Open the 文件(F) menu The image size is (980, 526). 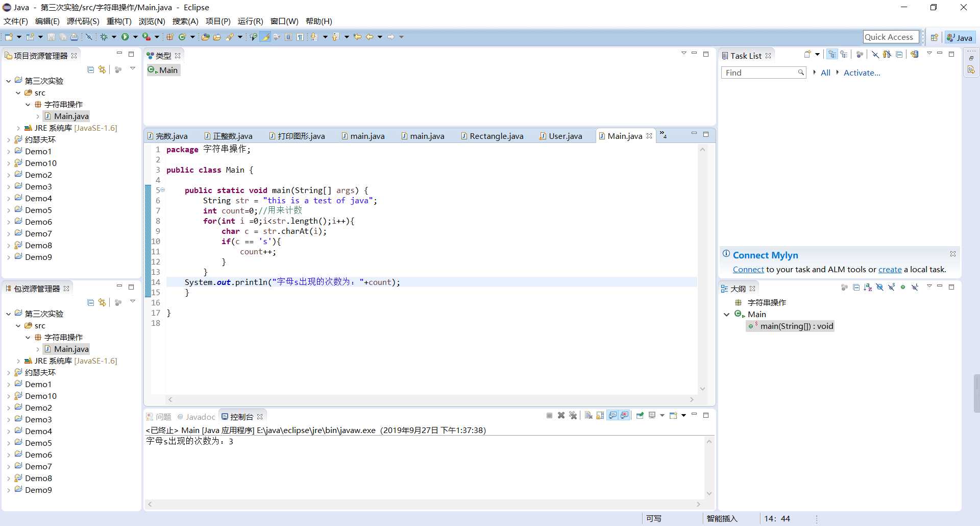(x=15, y=21)
